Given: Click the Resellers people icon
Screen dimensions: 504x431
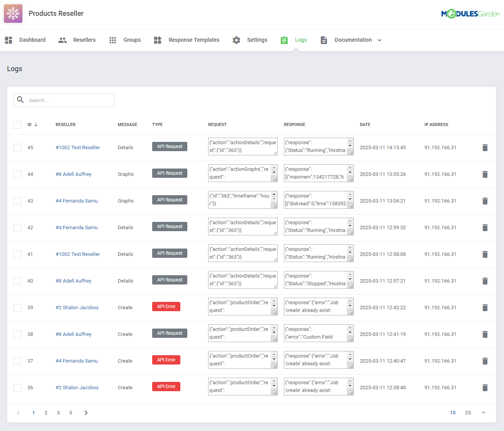Looking at the screenshot, I should click(x=62, y=40).
